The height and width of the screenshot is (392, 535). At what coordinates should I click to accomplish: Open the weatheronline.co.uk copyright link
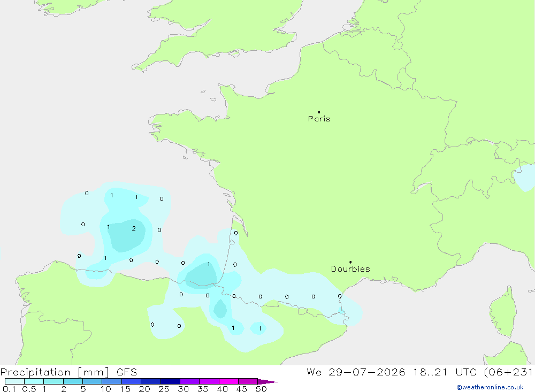[490, 387]
